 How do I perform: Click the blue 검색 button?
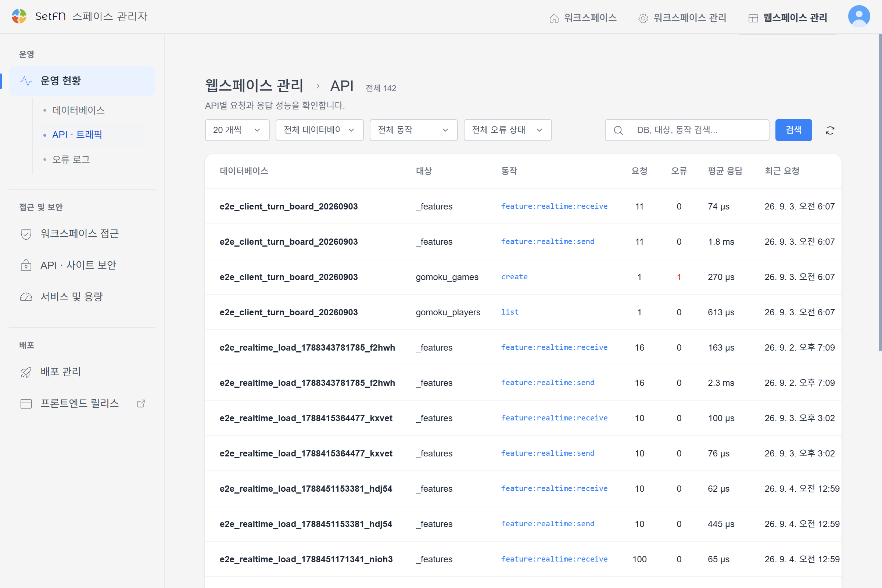[793, 130]
